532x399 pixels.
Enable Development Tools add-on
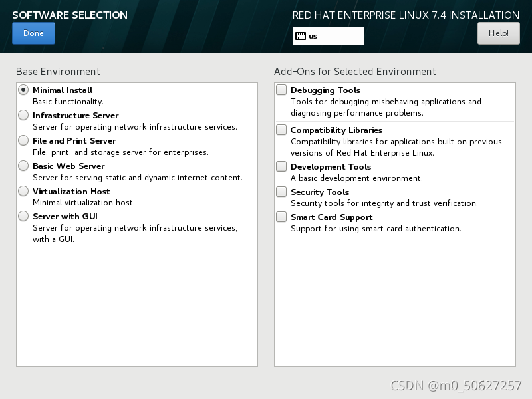pyautogui.click(x=281, y=167)
